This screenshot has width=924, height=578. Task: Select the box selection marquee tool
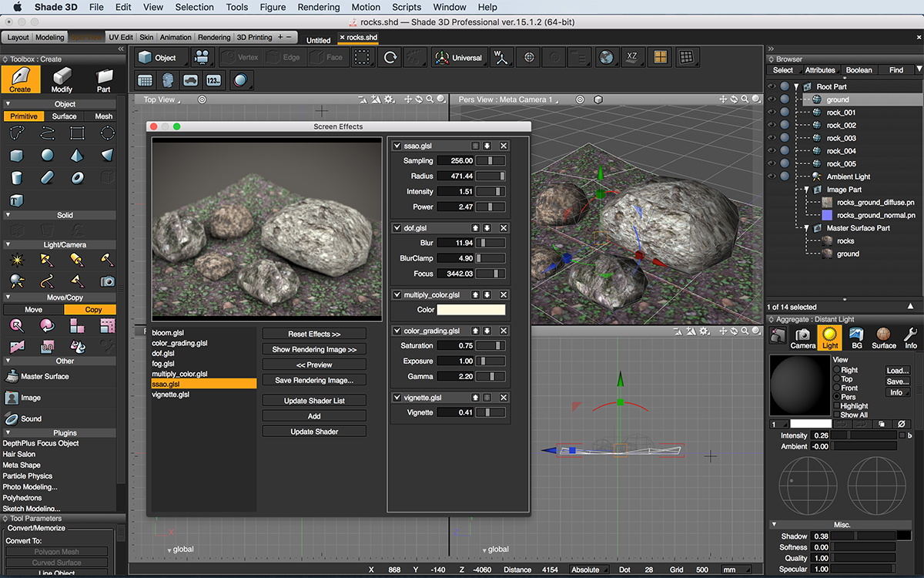coord(361,57)
